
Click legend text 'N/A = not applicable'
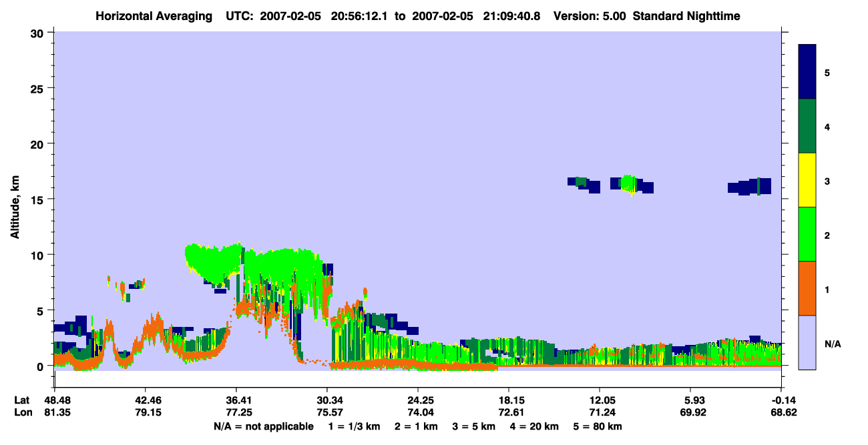coord(263,426)
